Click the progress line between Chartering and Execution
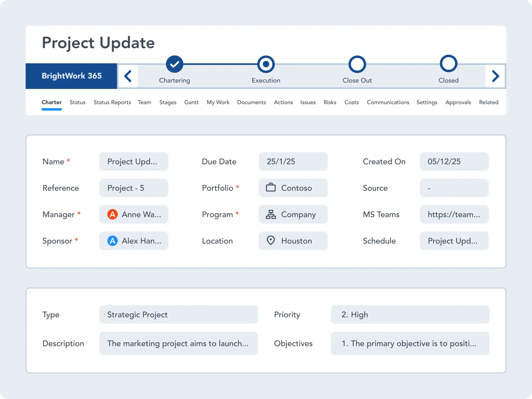 click(220, 64)
